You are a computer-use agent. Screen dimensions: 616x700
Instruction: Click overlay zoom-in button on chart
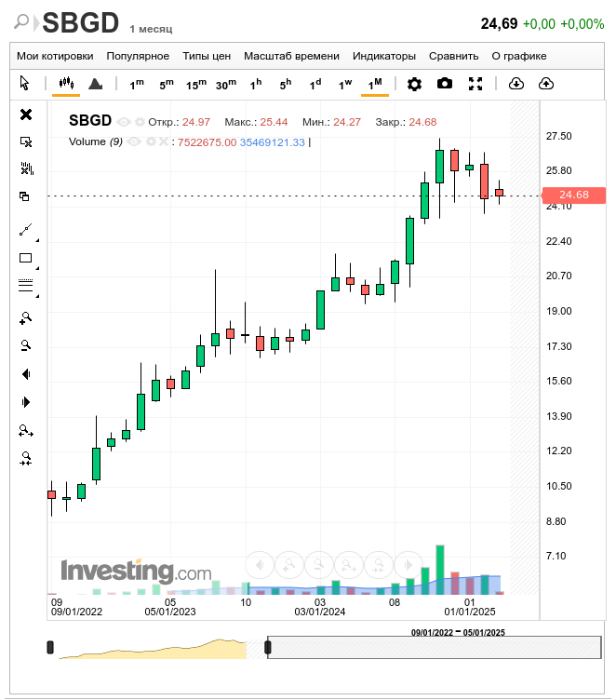click(x=288, y=565)
